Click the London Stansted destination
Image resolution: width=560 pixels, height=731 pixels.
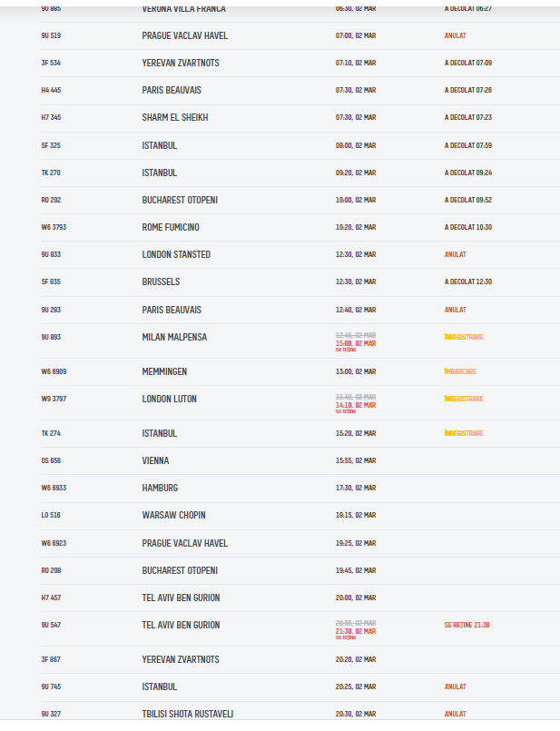[x=176, y=254]
